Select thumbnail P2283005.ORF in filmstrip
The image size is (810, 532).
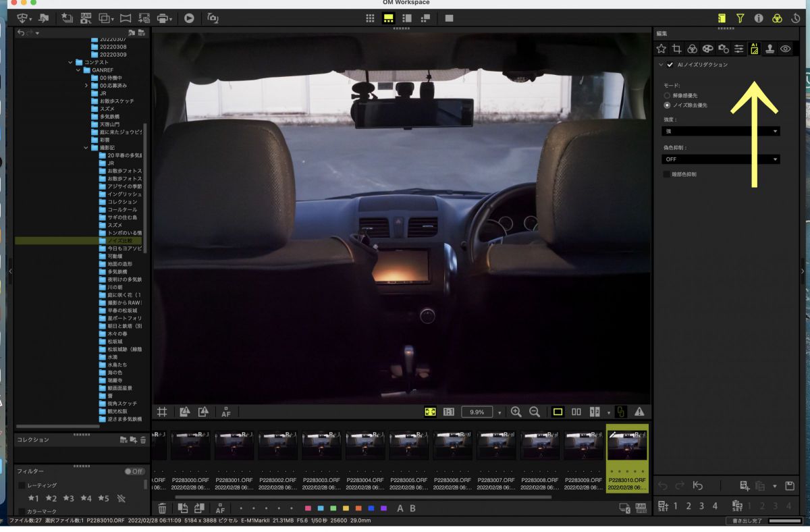click(408, 446)
